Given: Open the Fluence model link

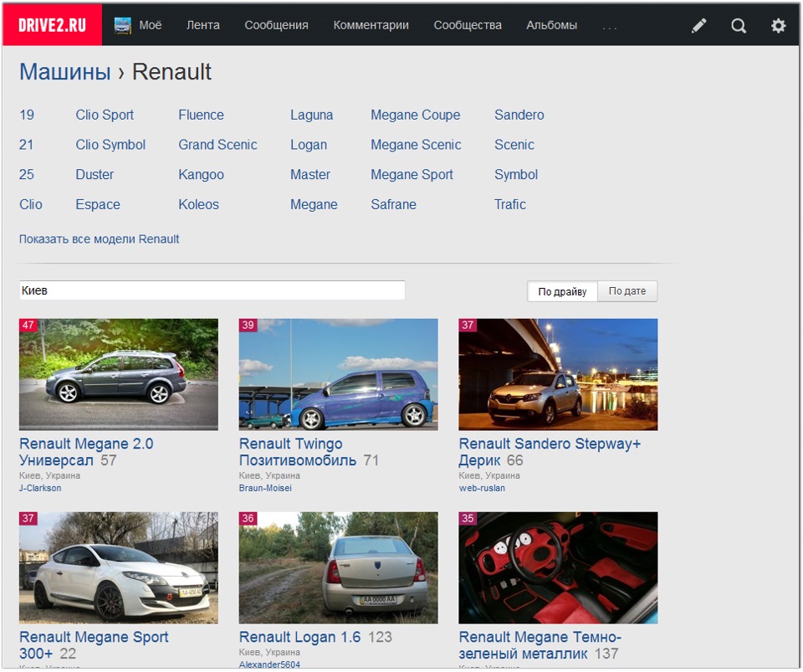Looking at the screenshot, I should coord(202,115).
